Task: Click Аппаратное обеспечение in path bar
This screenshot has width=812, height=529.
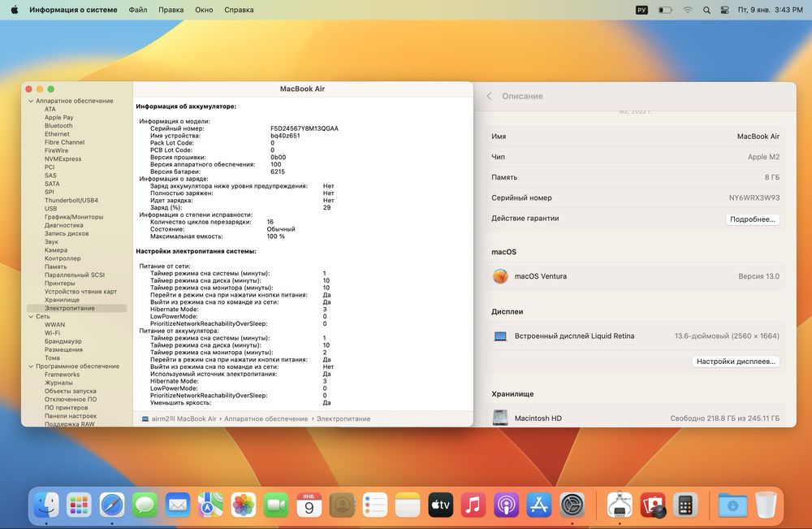Action: pyautogui.click(x=266, y=418)
